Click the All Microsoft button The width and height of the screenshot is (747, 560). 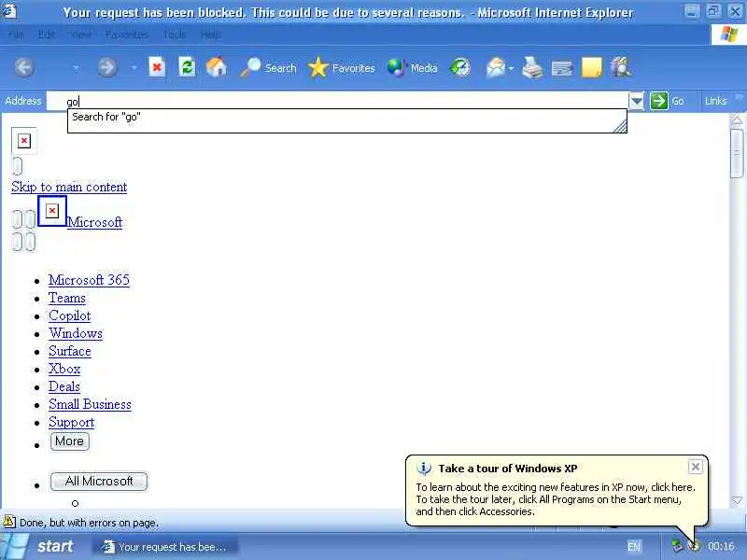99,482
